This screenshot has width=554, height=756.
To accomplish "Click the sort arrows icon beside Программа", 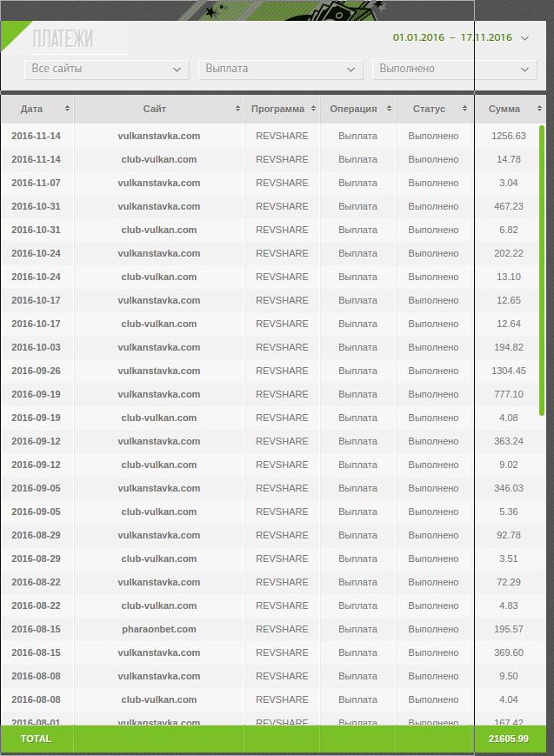I will [x=313, y=109].
